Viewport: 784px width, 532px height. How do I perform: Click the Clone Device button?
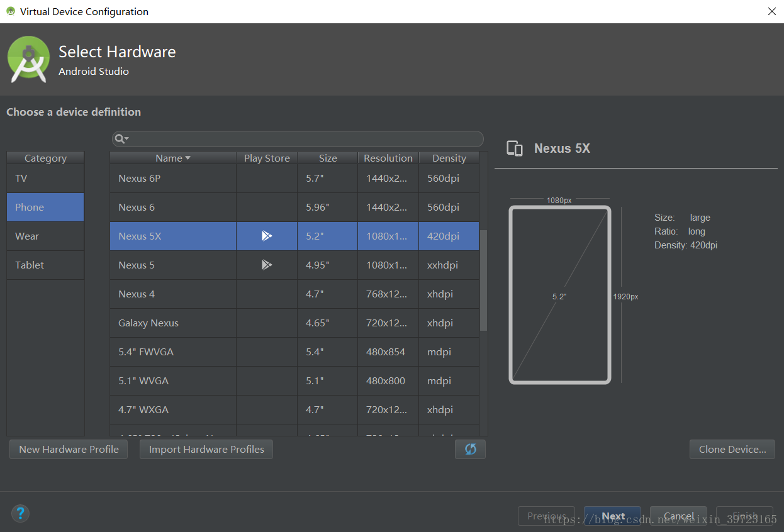pyautogui.click(x=732, y=449)
